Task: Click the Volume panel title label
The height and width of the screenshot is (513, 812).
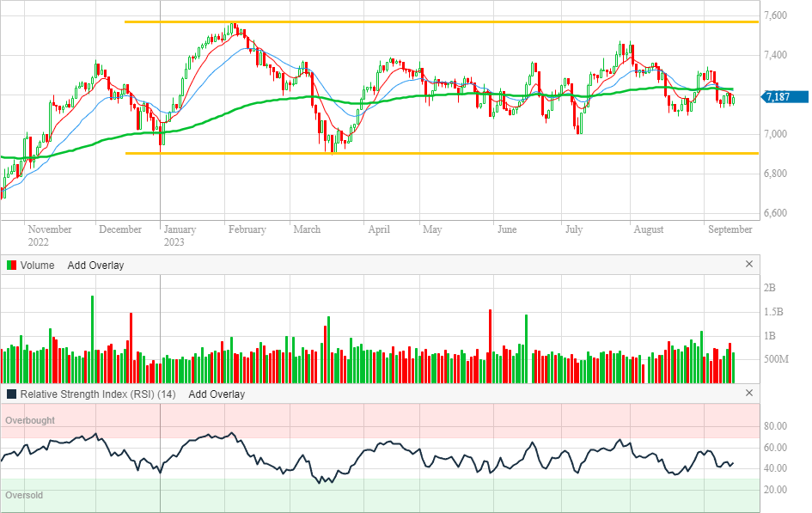Action: click(x=37, y=266)
